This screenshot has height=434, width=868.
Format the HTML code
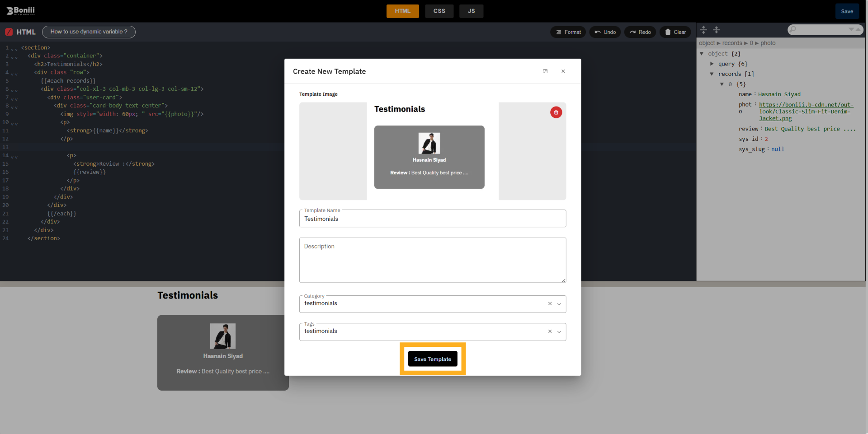pyautogui.click(x=568, y=32)
